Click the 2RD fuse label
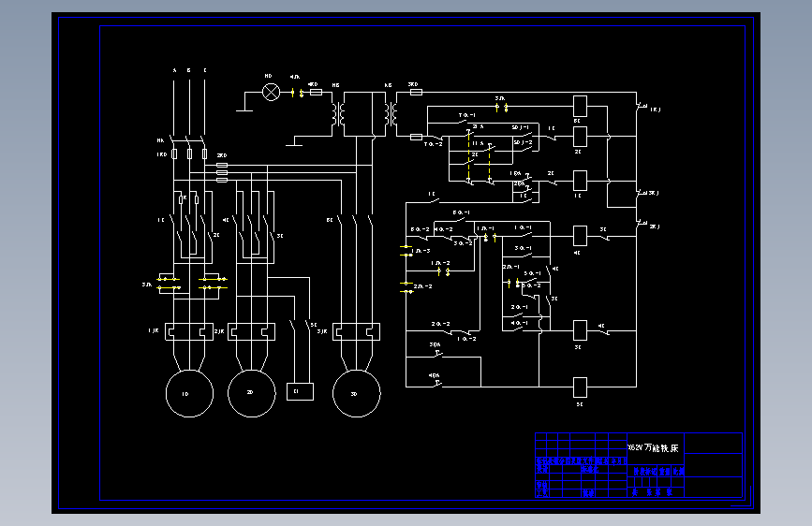 pyautogui.click(x=222, y=155)
